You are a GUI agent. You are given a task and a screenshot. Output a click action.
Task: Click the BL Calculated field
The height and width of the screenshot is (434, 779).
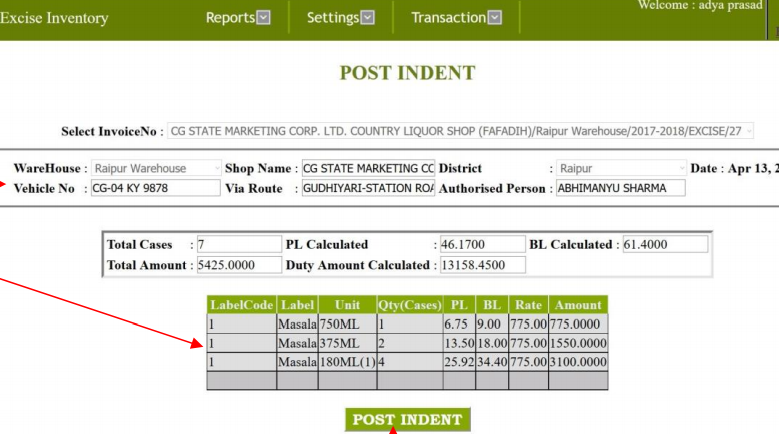(x=665, y=244)
